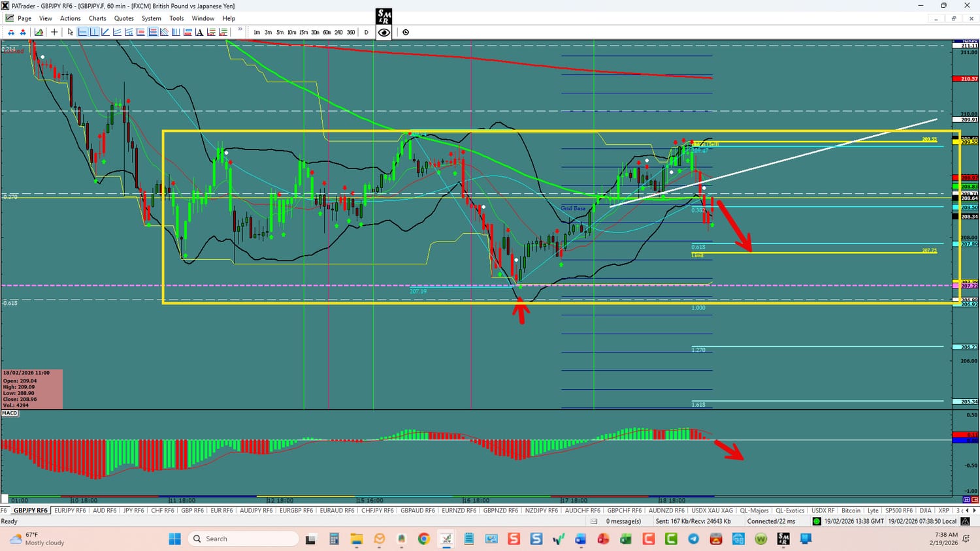Expand the toolbar overflow chevron
The height and width of the screenshot is (551, 980).
click(x=240, y=30)
